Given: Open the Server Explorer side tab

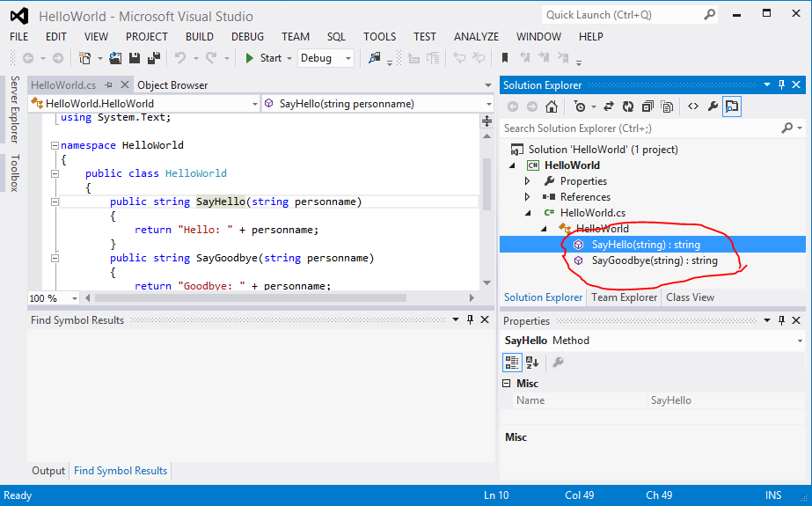Looking at the screenshot, I should click(14, 109).
